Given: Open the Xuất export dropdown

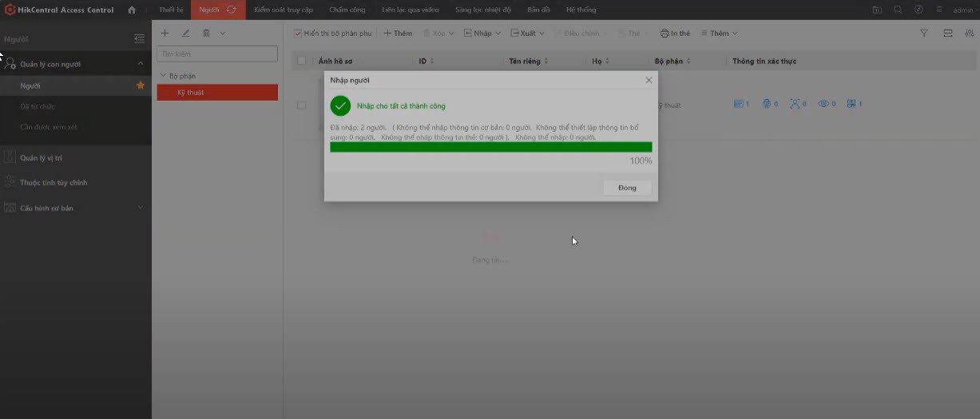Looking at the screenshot, I should pyautogui.click(x=527, y=34).
